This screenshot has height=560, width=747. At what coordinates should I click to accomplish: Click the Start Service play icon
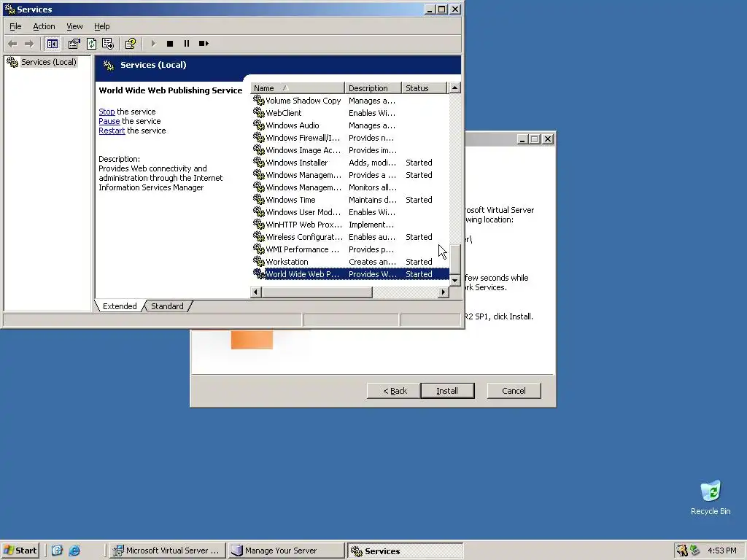tap(153, 44)
